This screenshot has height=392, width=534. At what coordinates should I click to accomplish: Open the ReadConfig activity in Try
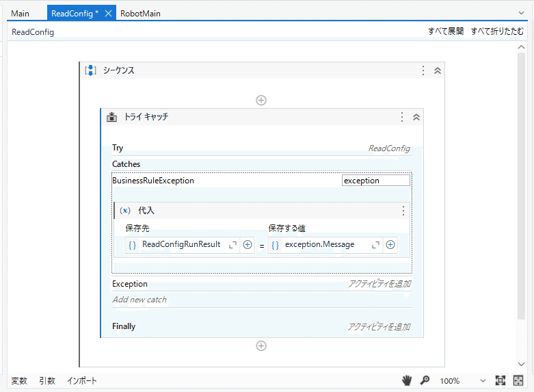[389, 148]
